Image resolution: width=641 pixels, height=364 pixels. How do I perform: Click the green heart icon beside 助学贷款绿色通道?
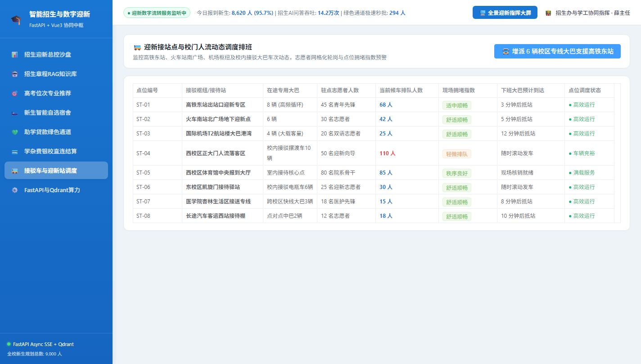tap(15, 132)
